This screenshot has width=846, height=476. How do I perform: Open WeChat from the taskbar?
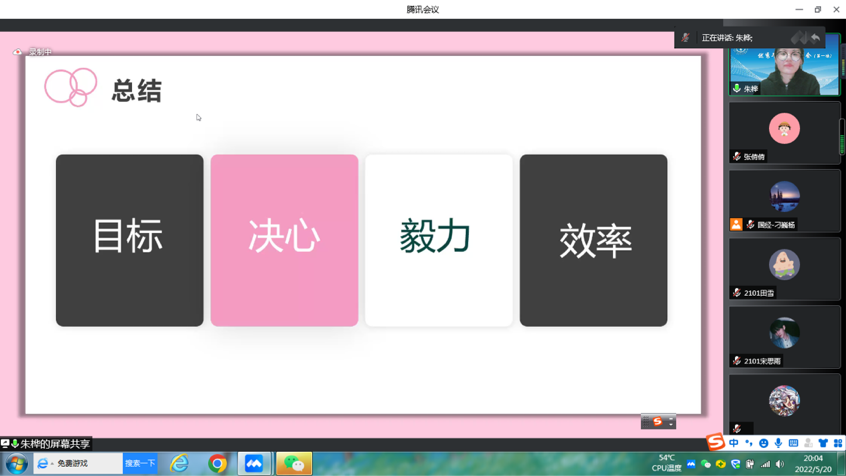click(293, 463)
